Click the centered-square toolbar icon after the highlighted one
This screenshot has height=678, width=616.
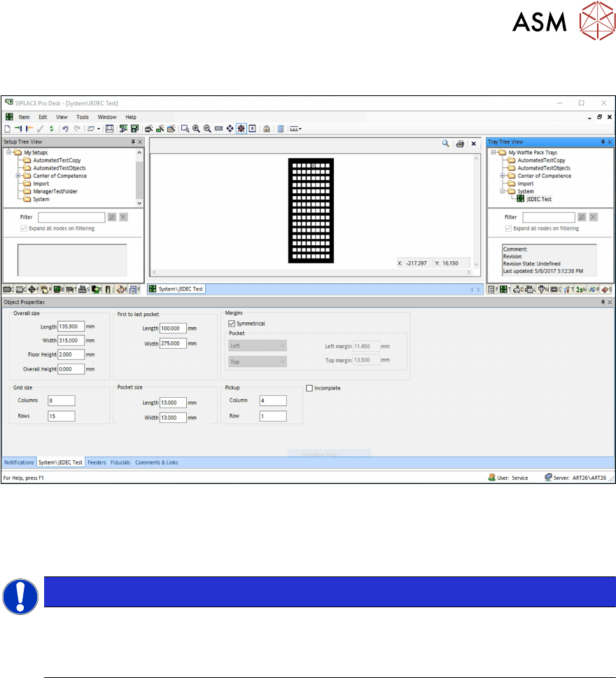[x=253, y=129]
